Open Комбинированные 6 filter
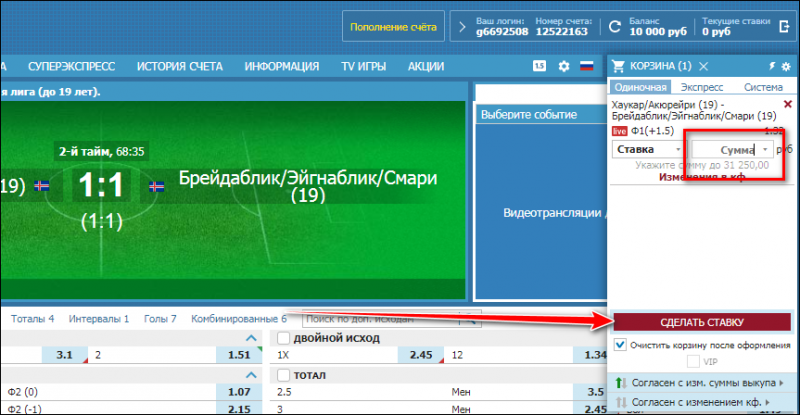Image resolution: width=800 pixels, height=415 pixels. (x=239, y=319)
